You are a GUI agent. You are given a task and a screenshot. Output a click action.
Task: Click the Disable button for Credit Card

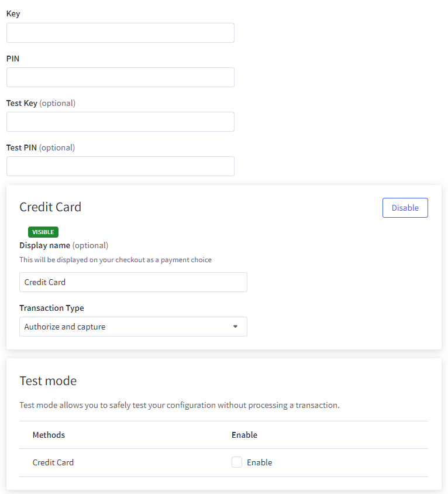(405, 207)
